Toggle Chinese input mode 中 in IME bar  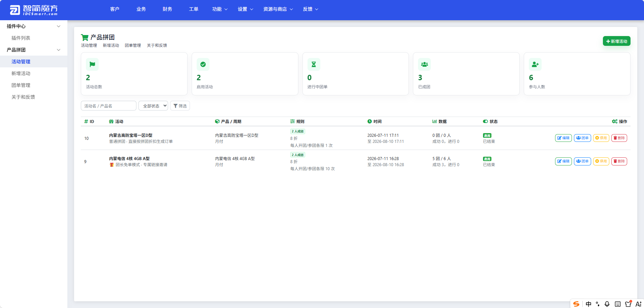[588, 304]
